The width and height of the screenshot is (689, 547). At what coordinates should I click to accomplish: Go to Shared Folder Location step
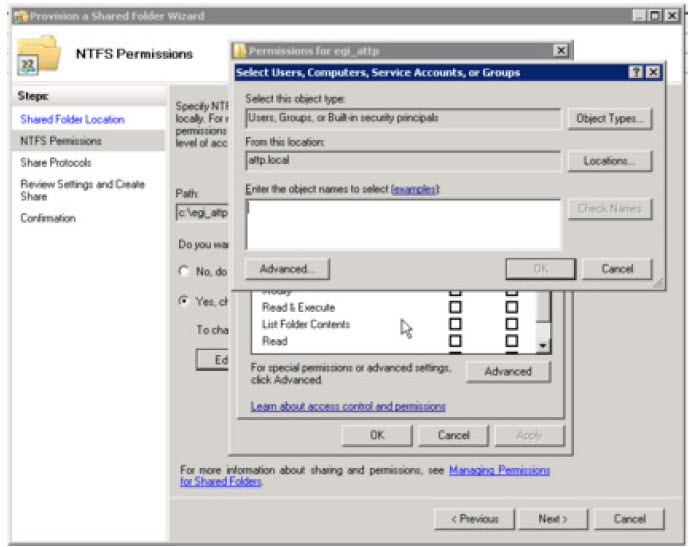tap(73, 120)
